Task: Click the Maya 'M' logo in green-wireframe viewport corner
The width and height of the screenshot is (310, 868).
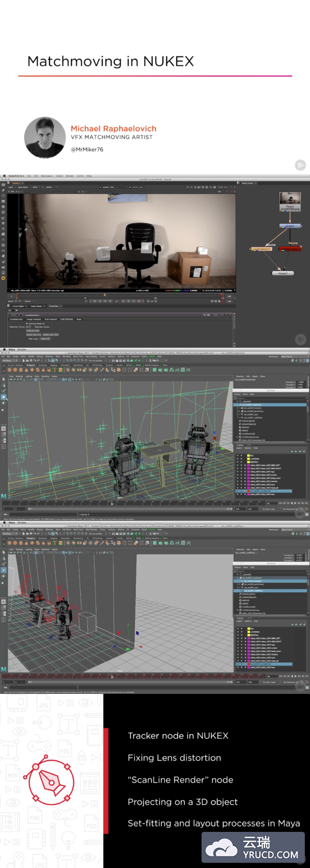Action: pyautogui.click(x=4, y=496)
